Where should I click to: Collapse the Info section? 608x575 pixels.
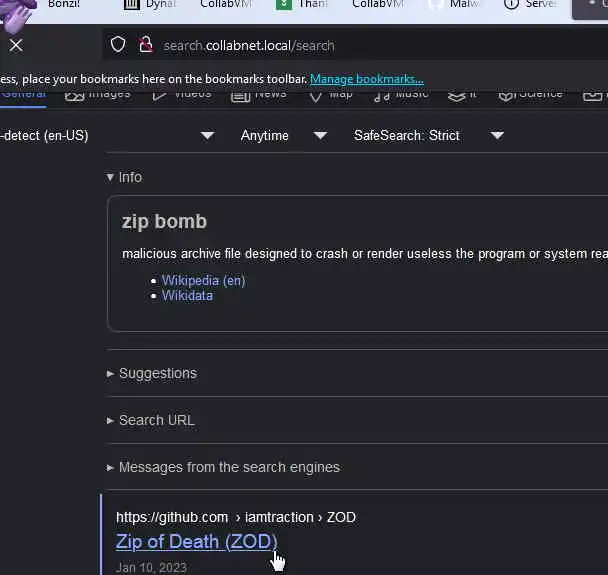(124, 178)
